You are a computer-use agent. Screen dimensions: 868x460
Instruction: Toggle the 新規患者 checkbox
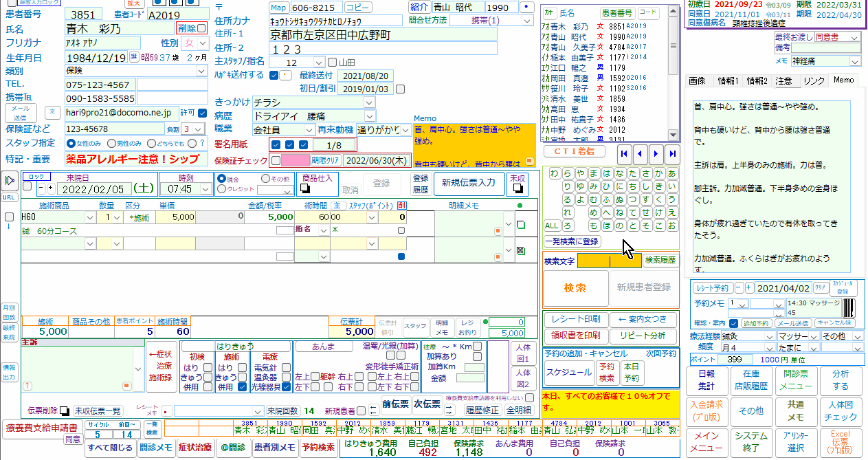[361, 410]
